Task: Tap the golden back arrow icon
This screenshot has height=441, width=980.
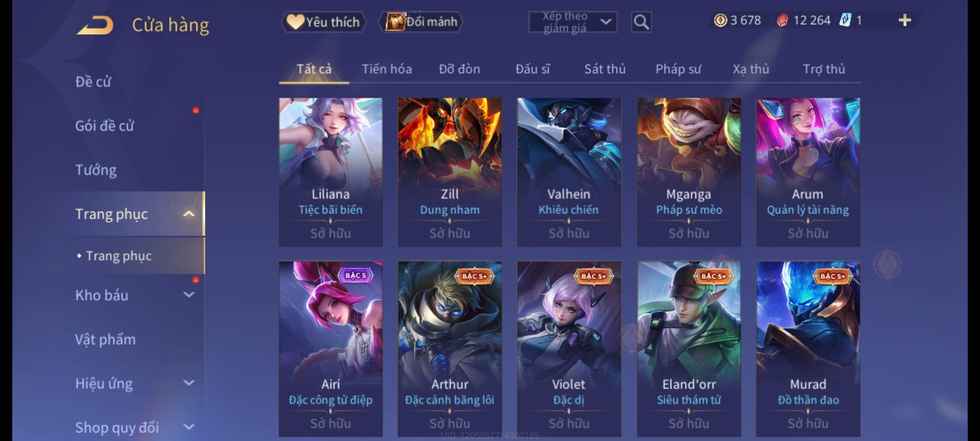Action: pos(95,25)
